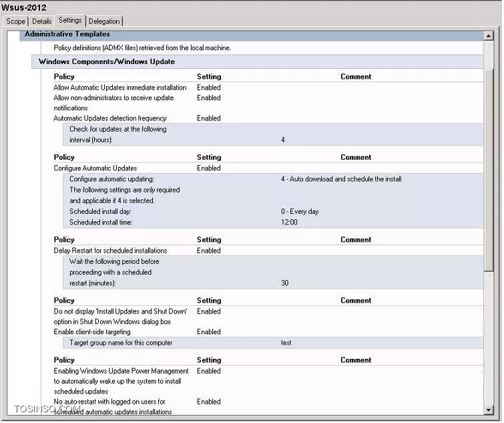This screenshot has width=504, height=423.
Task: Select 'No auto-restart with logged on users' policy
Action: (x=113, y=407)
